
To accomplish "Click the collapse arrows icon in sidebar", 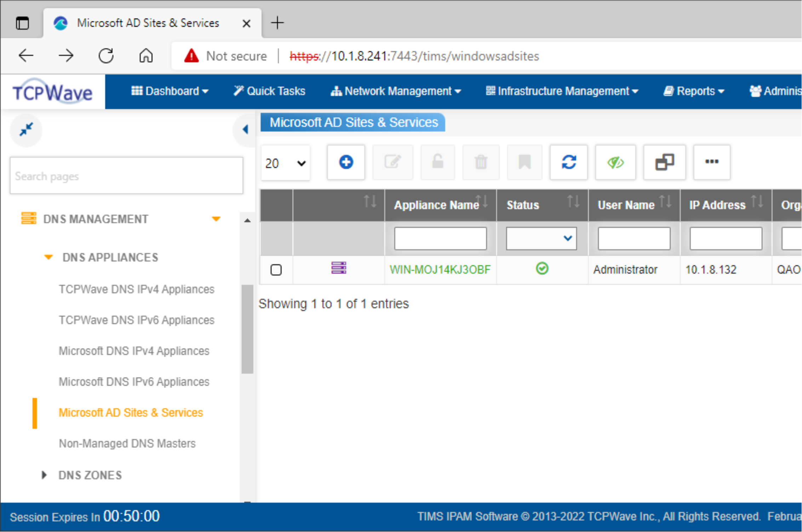I will pyautogui.click(x=26, y=130).
